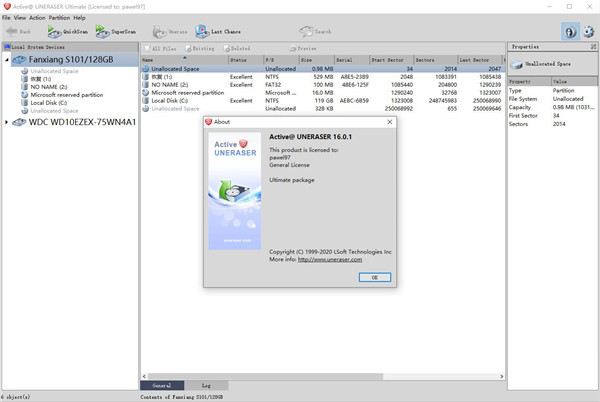600x402 pixels.
Task: Toggle the All Files filter
Action: click(162, 47)
